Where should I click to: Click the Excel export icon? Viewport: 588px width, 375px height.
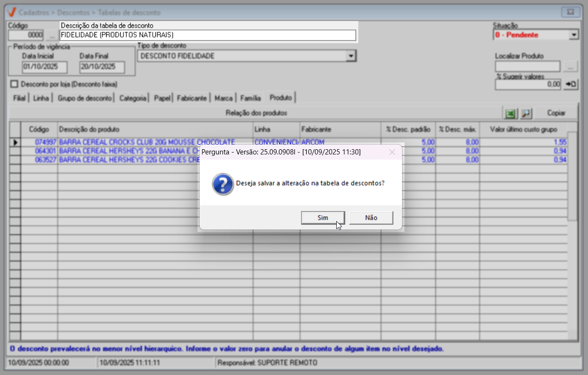510,113
